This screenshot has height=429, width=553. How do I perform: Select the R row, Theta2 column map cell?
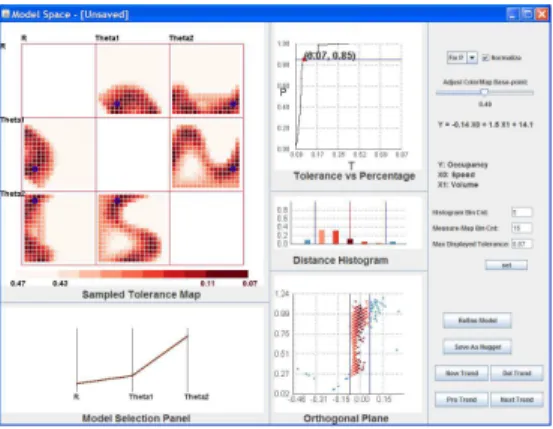(207, 81)
